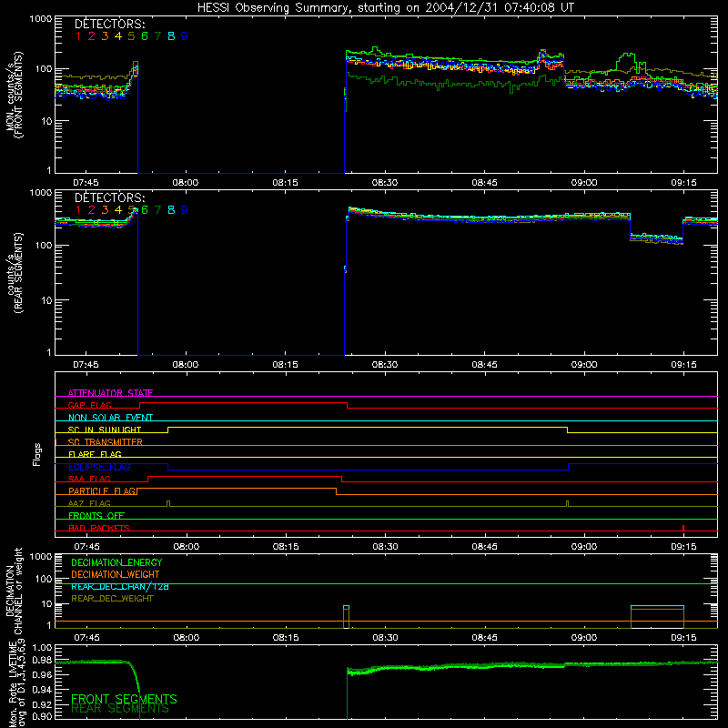Click DETECTORS label in the front segments plot
Image resolution: width=728 pixels, height=728 pixels.
coord(109,24)
